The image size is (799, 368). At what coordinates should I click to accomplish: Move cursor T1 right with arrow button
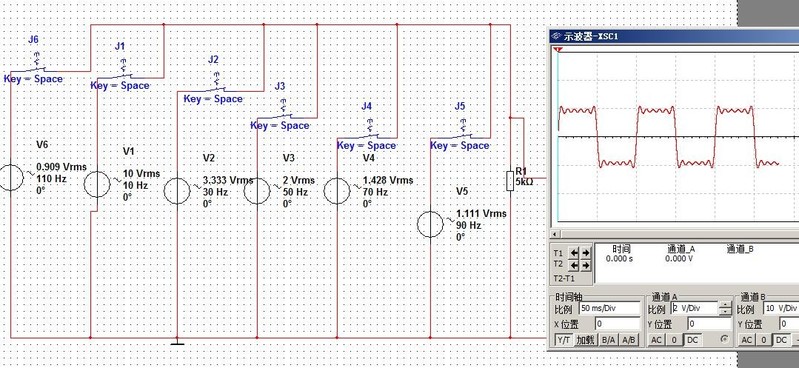coord(585,253)
